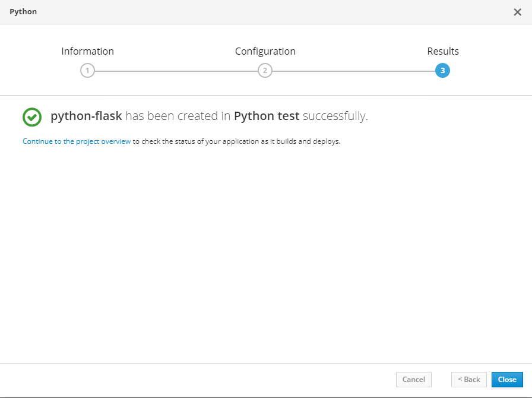
Task: Click the step 1 circle in the wizard
Action: pyautogui.click(x=87, y=71)
